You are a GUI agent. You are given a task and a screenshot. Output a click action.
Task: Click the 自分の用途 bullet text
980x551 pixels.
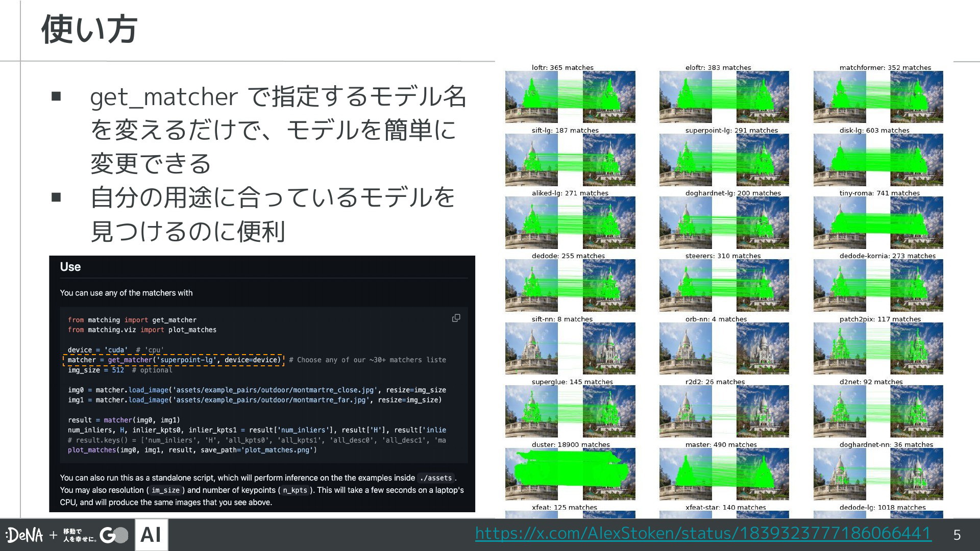272,214
